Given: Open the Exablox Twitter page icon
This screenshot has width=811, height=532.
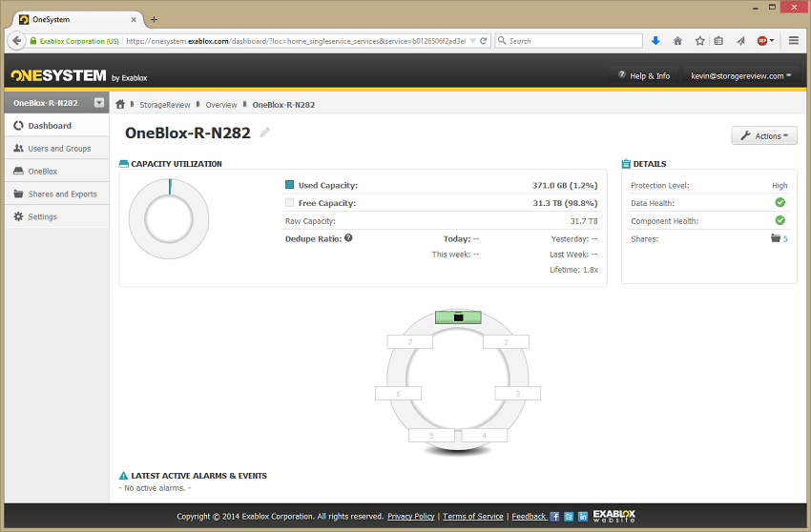Looking at the screenshot, I should 569,516.
